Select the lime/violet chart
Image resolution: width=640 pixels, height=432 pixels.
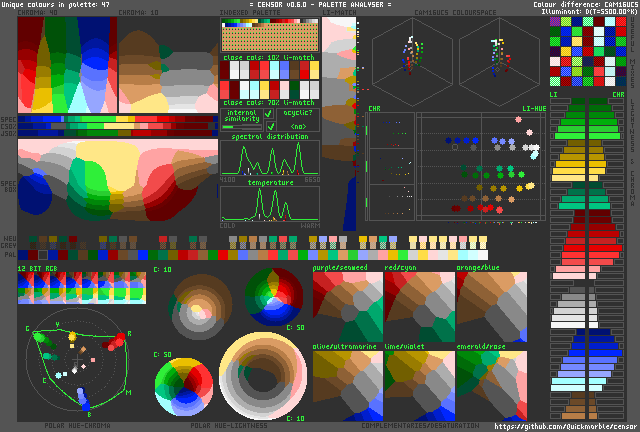[420, 386]
